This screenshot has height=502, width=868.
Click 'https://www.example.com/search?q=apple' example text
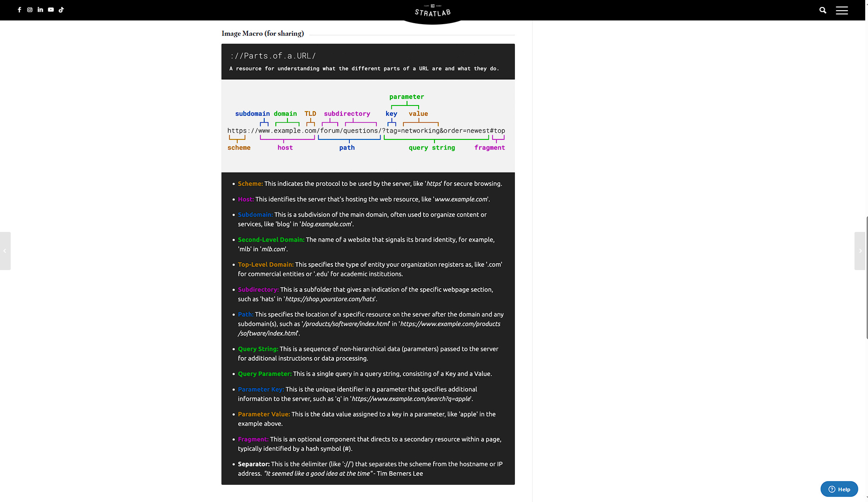pyautogui.click(x=411, y=399)
